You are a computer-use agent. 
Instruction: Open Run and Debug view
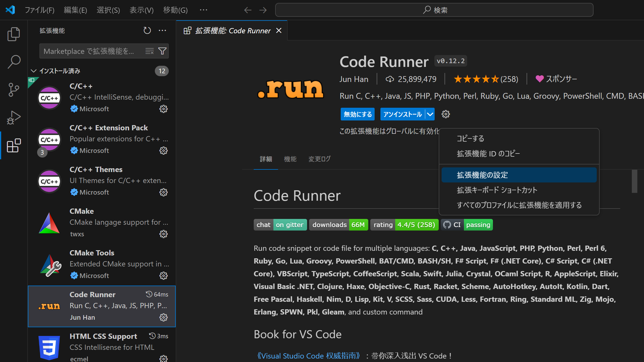[x=14, y=117]
